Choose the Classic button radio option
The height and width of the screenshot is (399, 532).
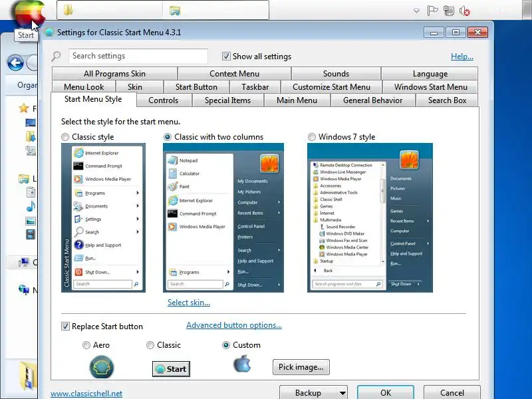tap(150, 345)
